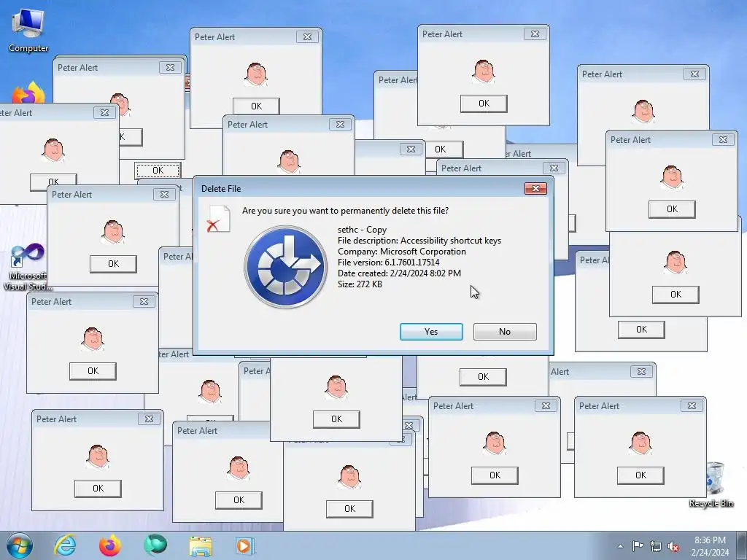Select the 'sethc - Copy' file name text
The image size is (747, 560).
click(x=362, y=230)
